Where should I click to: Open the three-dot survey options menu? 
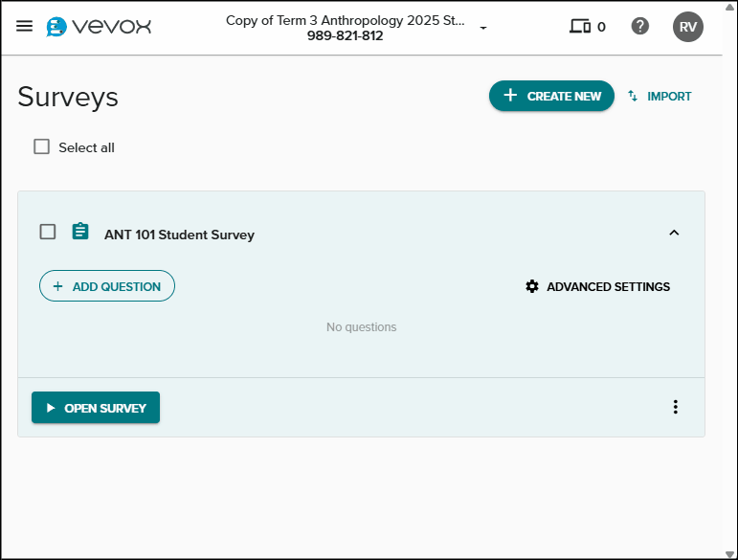click(675, 407)
